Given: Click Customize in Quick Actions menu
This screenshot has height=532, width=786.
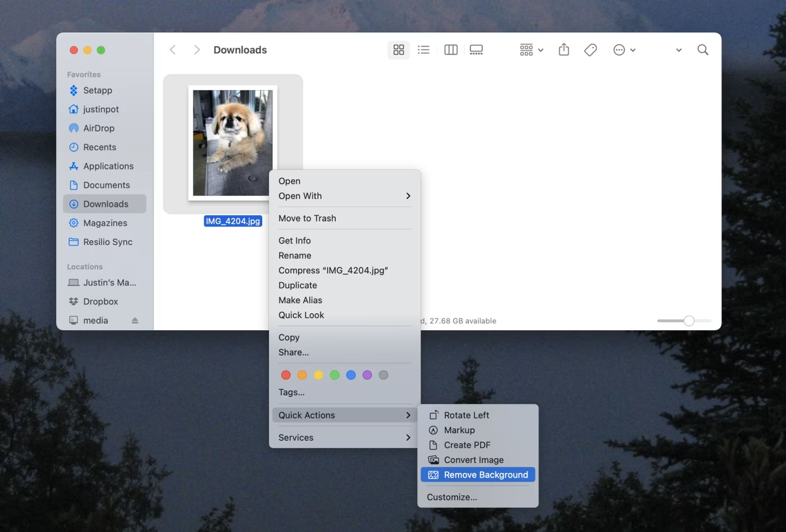Looking at the screenshot, I should (x=451, y=497).
